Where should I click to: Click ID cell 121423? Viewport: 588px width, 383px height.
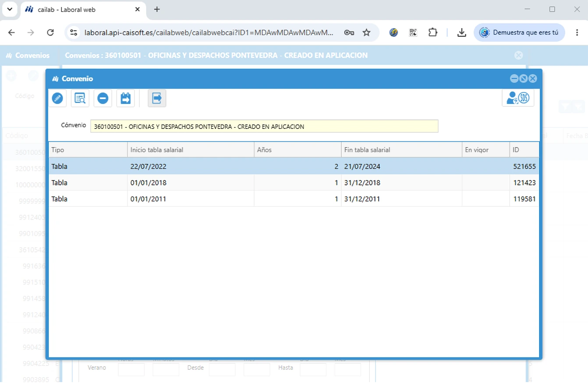524,183
